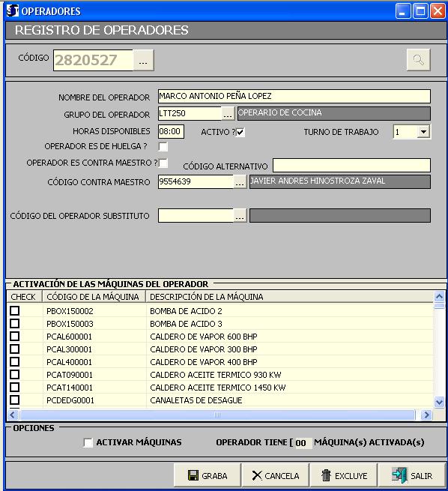Enable the ACTIVAR MÁQUINAS checkbox
Image resolution: width=448 pixels, height=491 pixels.
pyautogui.click(x=88, y=442)
